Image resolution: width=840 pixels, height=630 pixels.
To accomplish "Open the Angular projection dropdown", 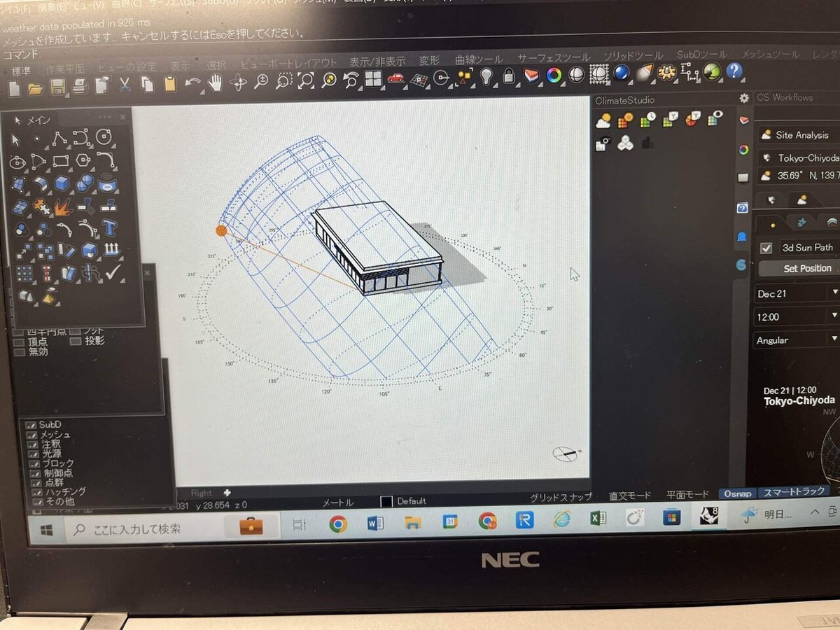I will click(797, 340).
